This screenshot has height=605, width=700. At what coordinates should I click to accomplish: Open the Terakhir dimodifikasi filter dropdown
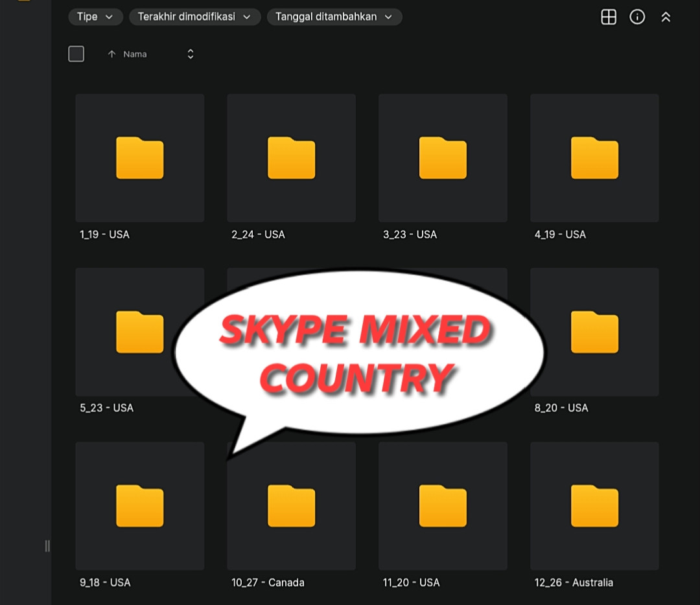[194, 17]
